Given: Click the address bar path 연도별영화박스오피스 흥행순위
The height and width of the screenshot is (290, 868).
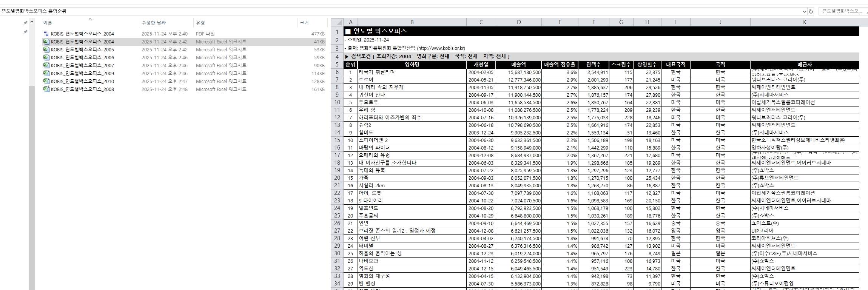Looking at the screenshot, I should tap(34, 11).
